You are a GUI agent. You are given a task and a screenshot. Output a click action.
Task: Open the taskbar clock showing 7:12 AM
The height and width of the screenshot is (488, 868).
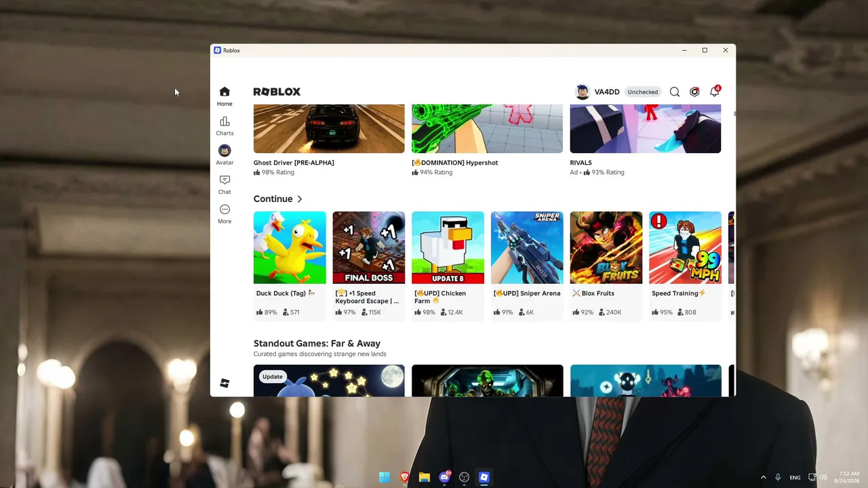pyautogui.click(x=848, y=477)
